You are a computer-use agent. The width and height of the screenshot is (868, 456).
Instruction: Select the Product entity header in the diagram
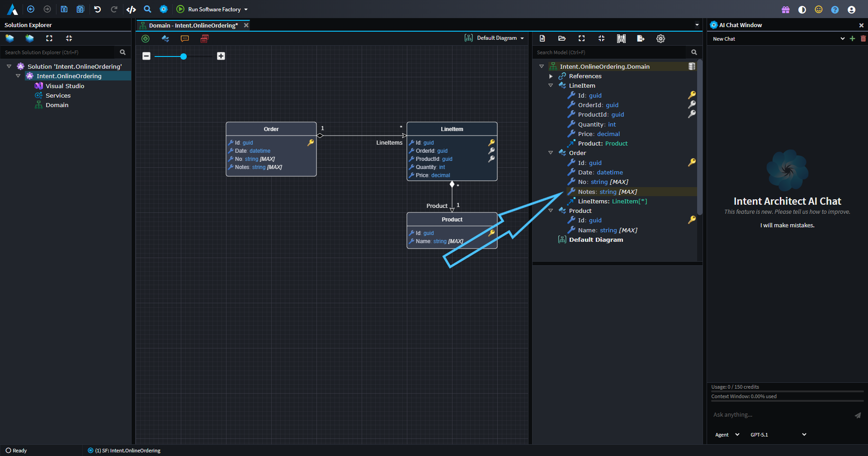[452, 219]
